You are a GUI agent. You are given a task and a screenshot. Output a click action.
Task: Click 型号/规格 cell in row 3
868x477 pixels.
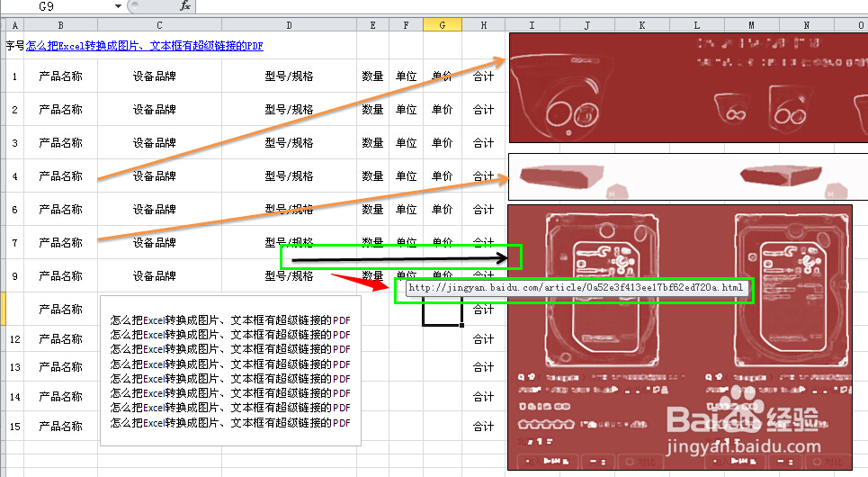click(x=289, y=142)
